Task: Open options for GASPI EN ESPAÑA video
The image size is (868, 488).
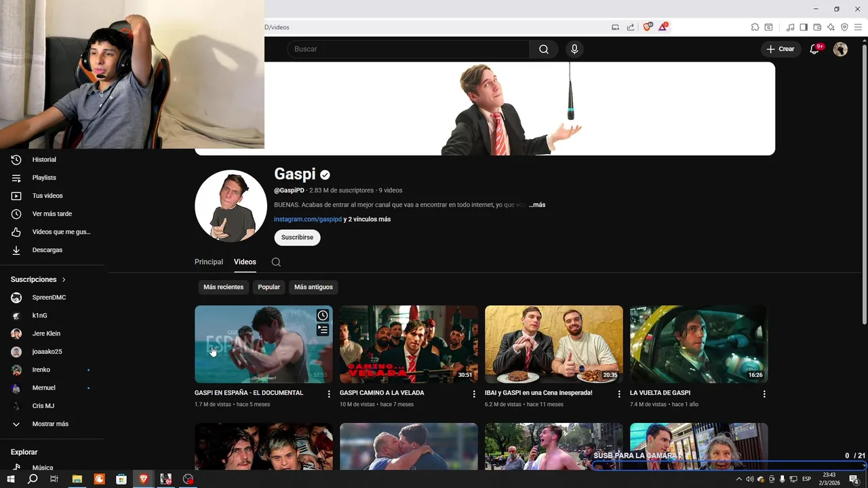Action: tap(329, 394)
